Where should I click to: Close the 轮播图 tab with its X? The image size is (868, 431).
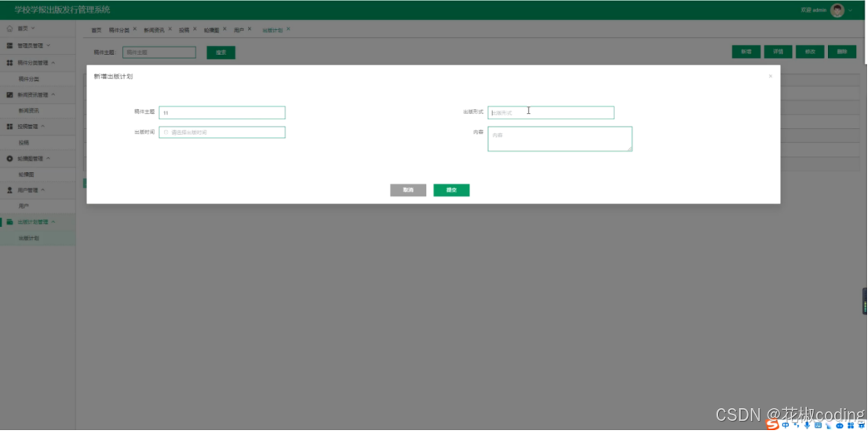pyautogui.click(x=224, y=29)
